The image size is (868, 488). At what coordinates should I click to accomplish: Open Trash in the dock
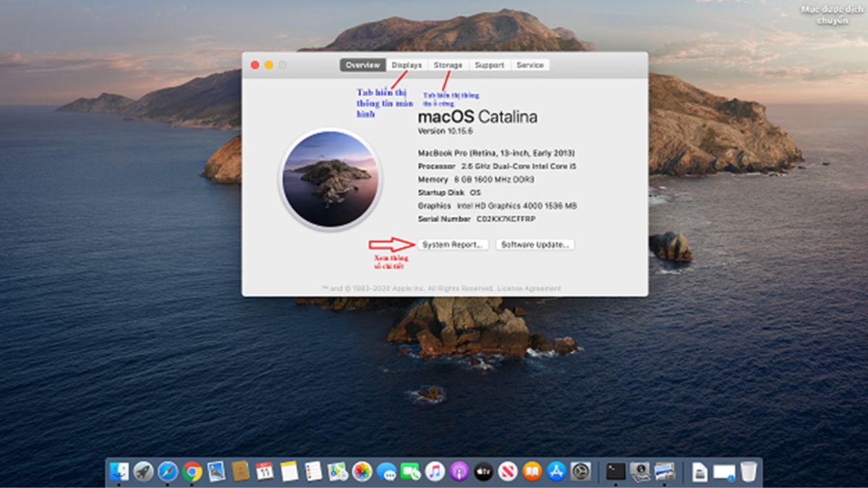click(749, 472)
